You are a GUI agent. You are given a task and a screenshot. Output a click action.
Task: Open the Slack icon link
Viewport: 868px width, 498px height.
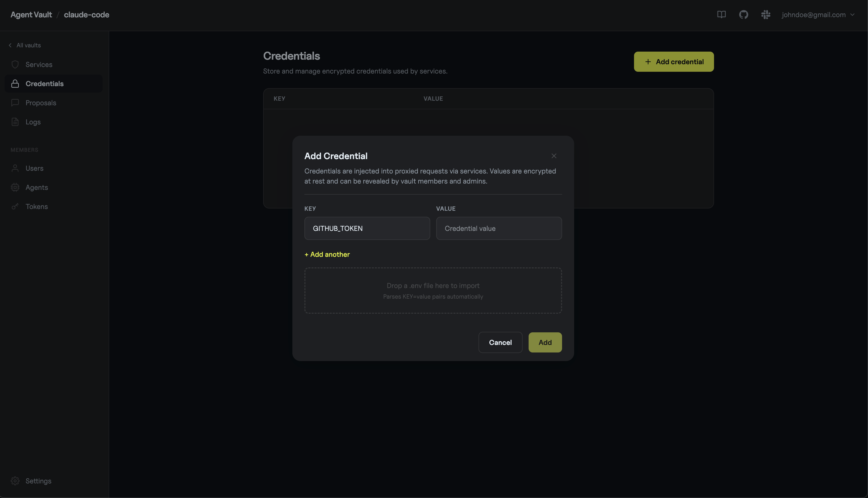[x=766, y=14]
